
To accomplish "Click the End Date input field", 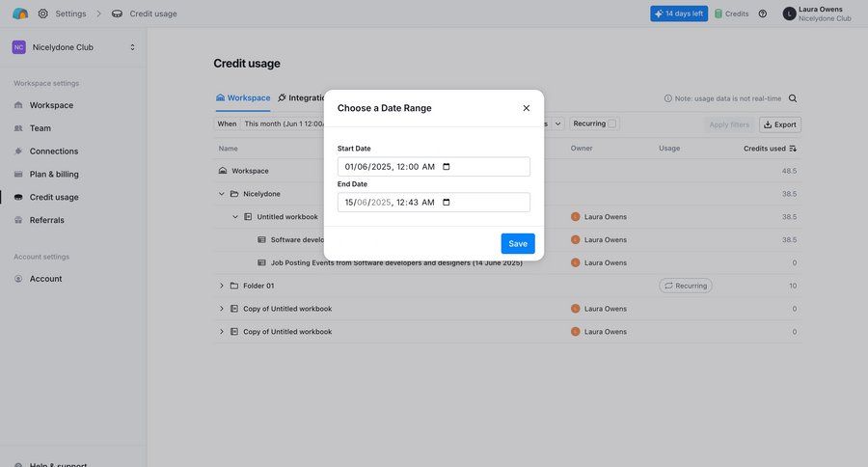I will click(x=433, y=203).
